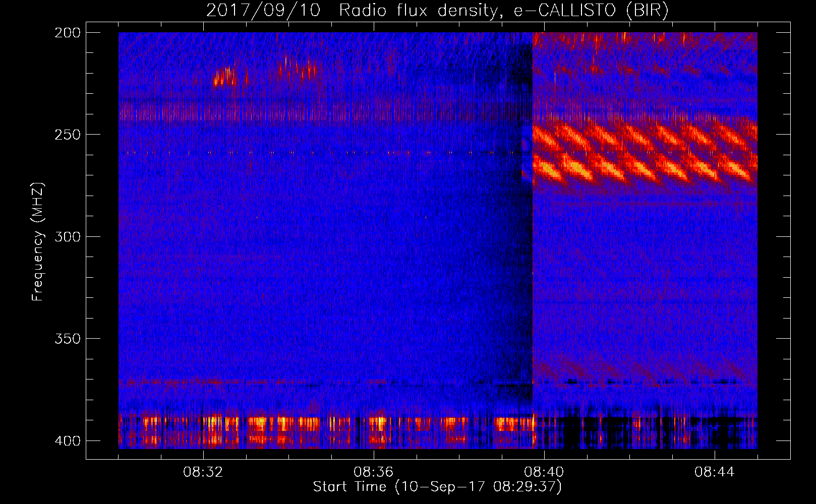Click the 200 frequency tick label
This screenshot has width=816, height=504.
point(68,33)
